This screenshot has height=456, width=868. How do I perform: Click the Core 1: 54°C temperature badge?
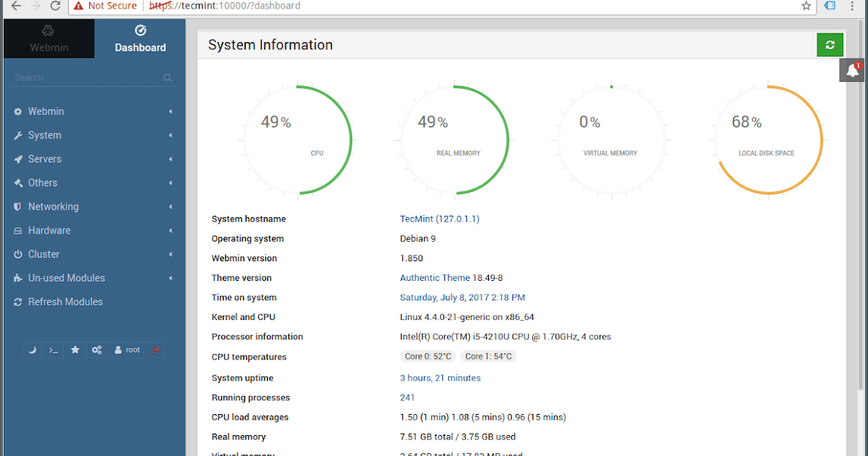[488, 356]
